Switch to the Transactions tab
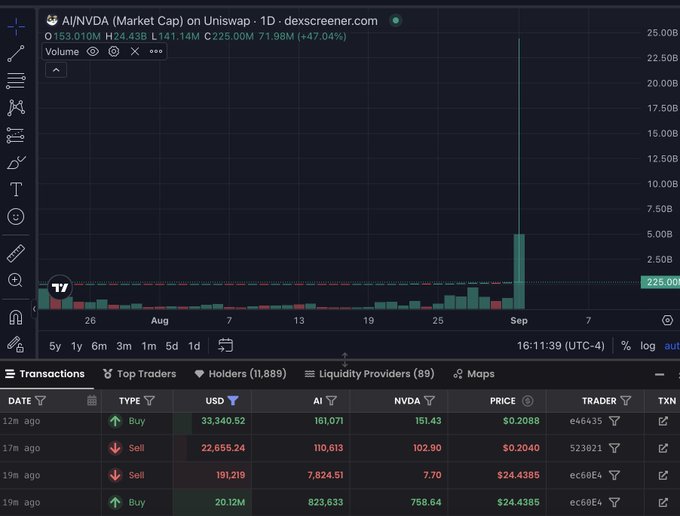This screenshot has height=516, width=680. [x=45, y=374]
